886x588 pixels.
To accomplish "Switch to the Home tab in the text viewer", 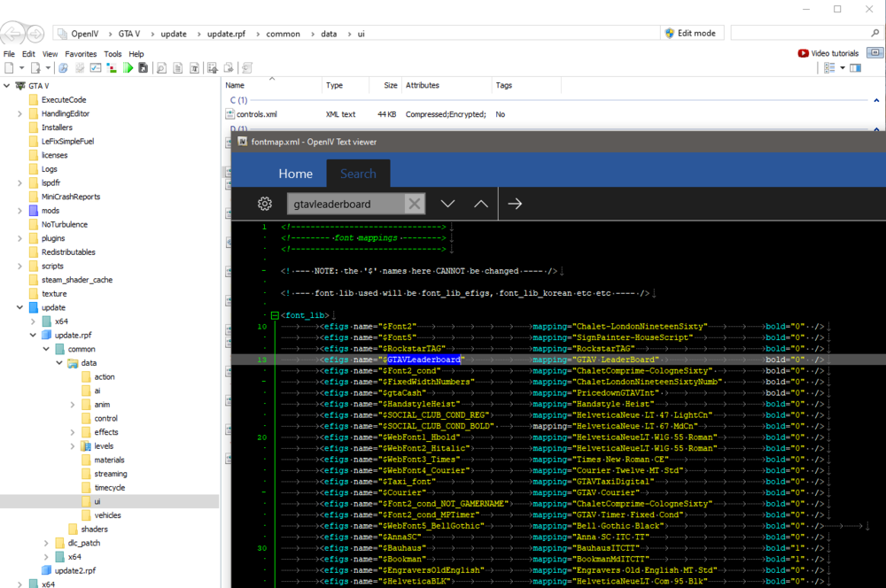I will pos(296,174).
